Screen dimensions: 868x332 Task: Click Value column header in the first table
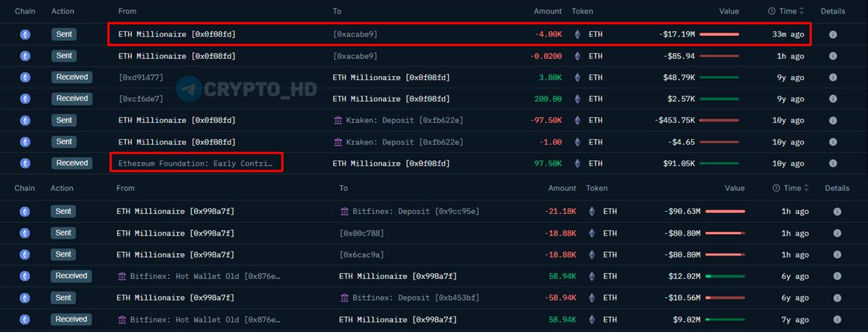pos(729,11)
